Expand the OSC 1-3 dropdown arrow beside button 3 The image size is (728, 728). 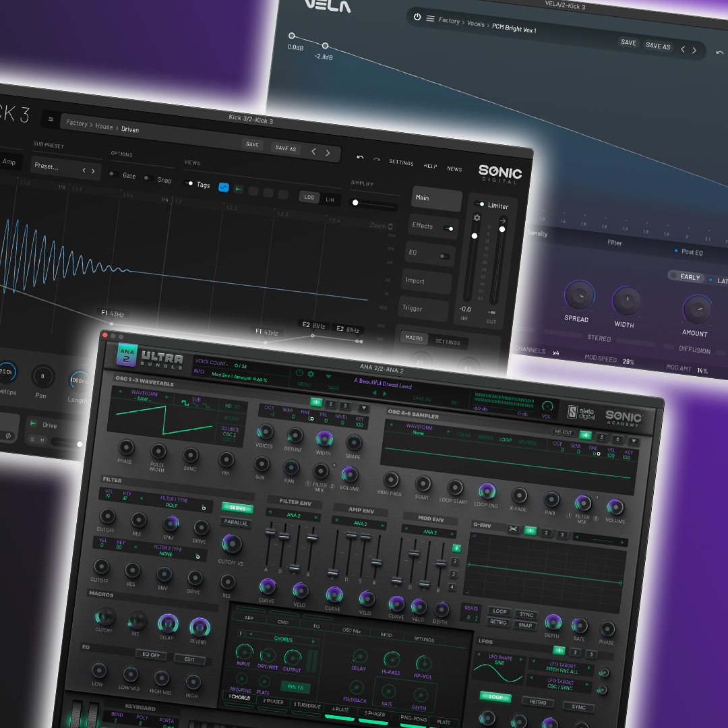tap(364, 408)
